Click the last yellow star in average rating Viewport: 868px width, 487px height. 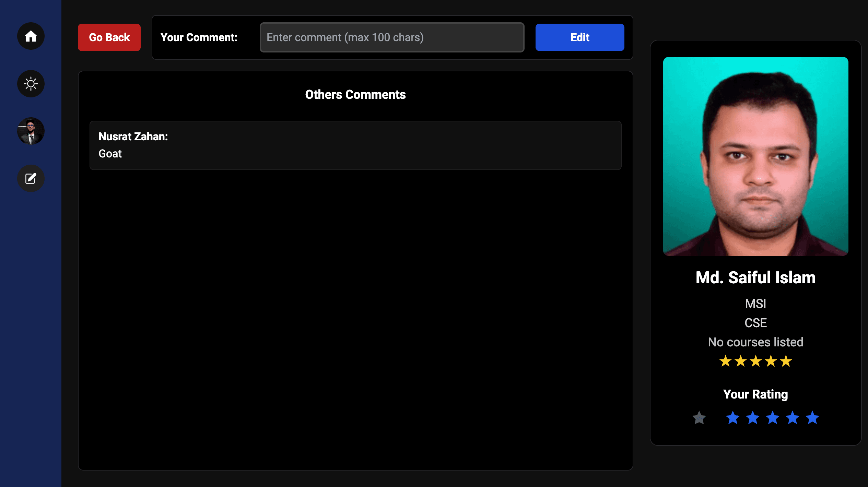pyautogui.click(x=786, y=361)
